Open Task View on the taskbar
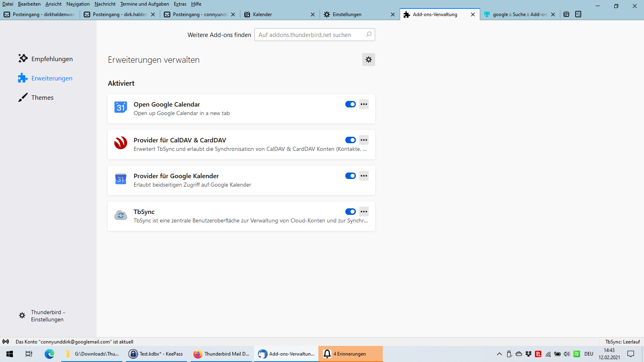The height and width of the screenshot is (362, 644). pyautogui.click(x=29, y=354)
